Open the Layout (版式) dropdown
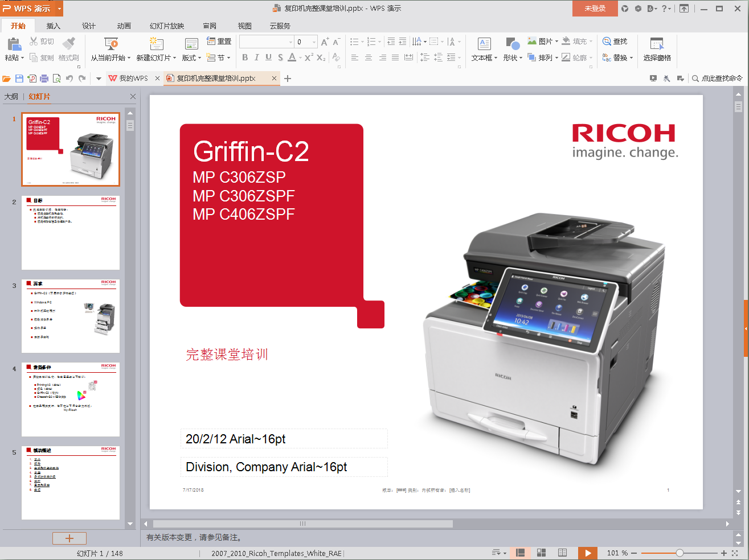The image size is (749, 560). coord(191,57)
